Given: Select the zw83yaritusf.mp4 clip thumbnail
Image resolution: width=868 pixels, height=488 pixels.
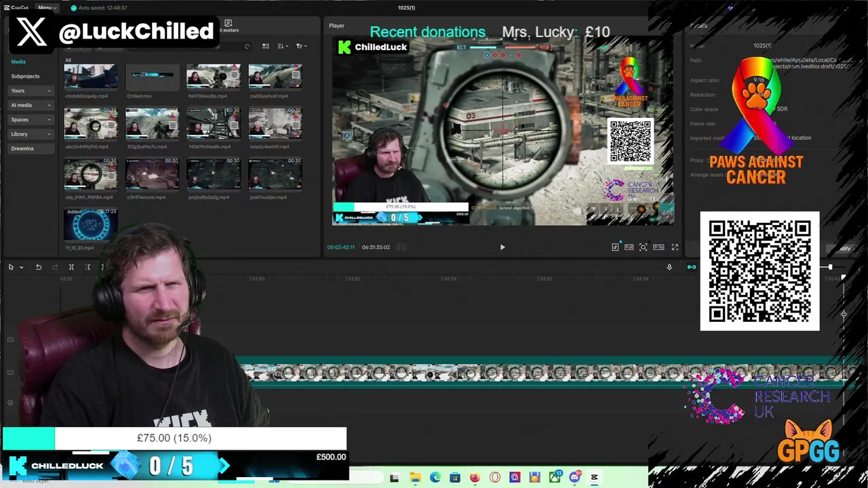Looking at the screenshot, I should tap(275, 77).
